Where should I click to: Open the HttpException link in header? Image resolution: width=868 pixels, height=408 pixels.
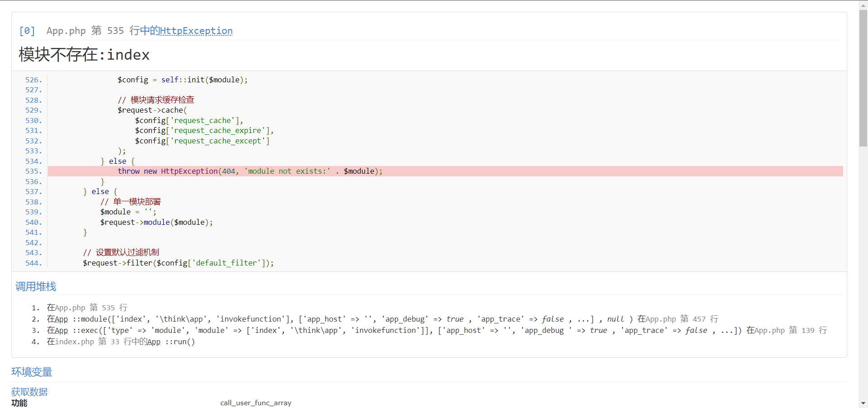tap(196, 31)
